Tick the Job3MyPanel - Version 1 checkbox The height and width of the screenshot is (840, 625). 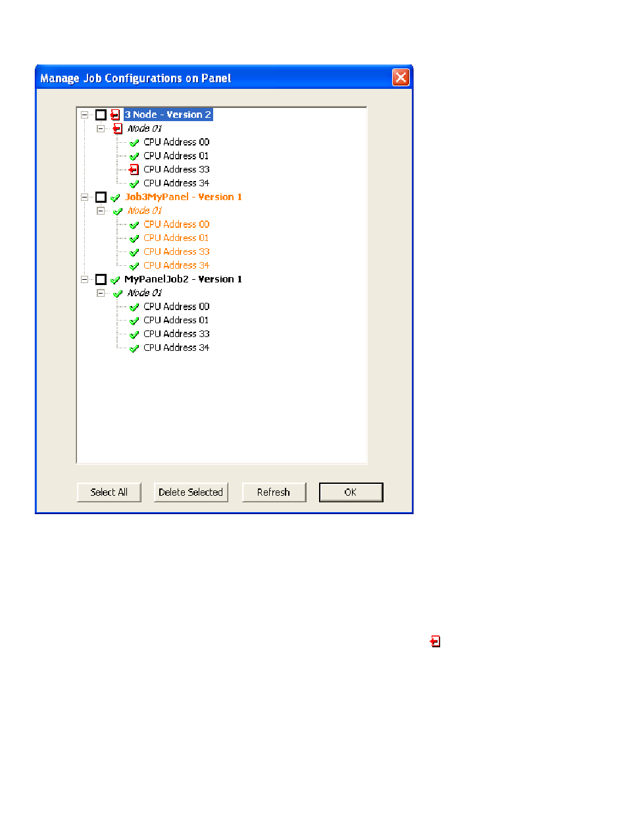pyautogui.click(x=101, y=197)
